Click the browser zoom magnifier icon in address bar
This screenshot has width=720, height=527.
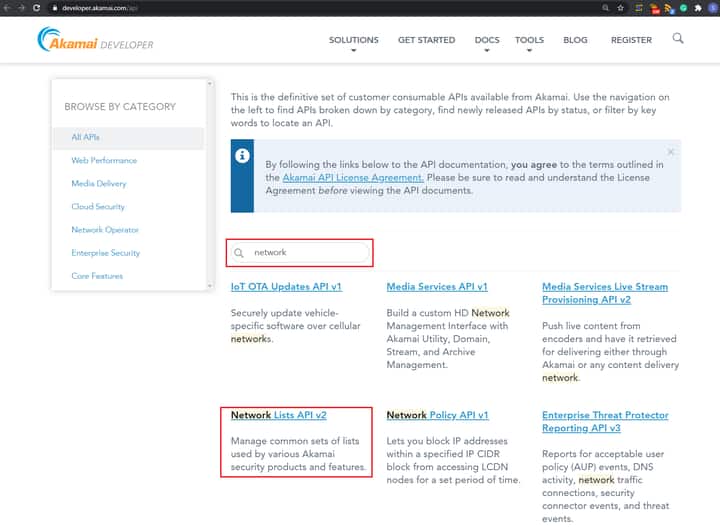point(606,7)
